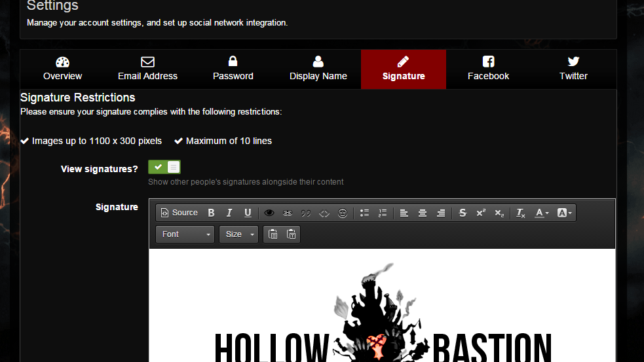Center-align the text

pyautogui.click(x=422, y=213)
